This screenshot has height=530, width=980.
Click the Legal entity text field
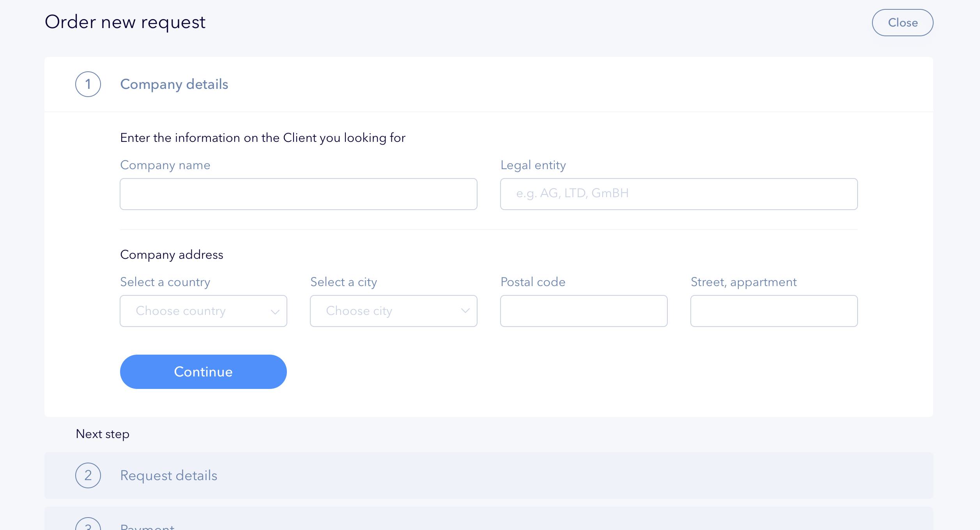point(679,194)
